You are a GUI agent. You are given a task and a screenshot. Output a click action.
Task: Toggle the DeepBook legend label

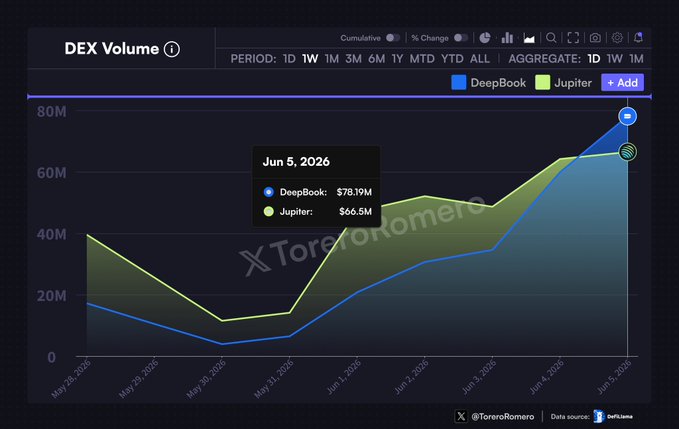498,83
